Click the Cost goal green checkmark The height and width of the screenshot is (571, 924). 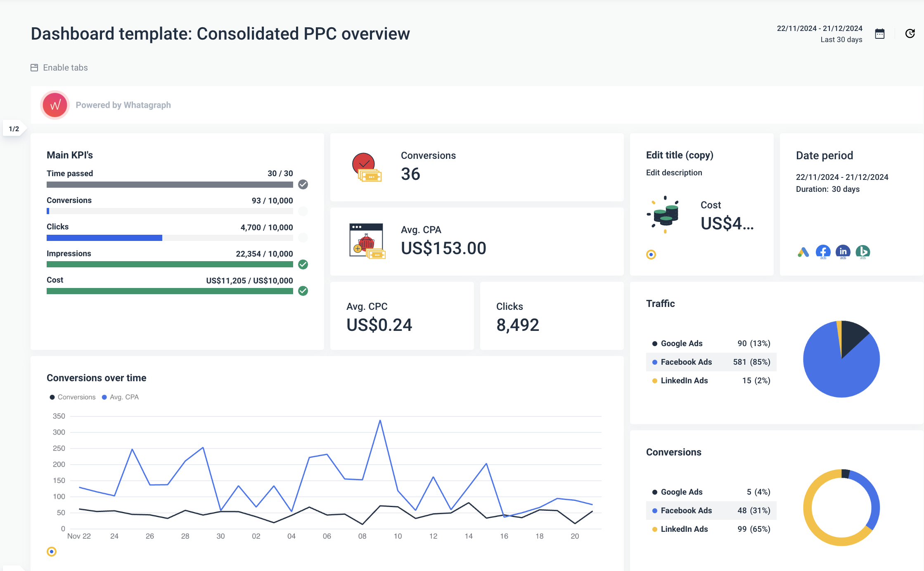coord(303,291)
